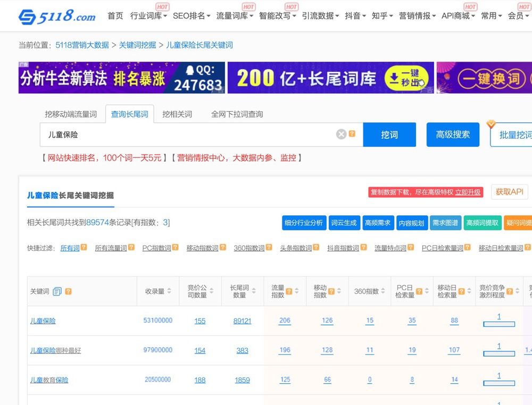Open the 儿童教育保险 keyword link

click(49, 380)
